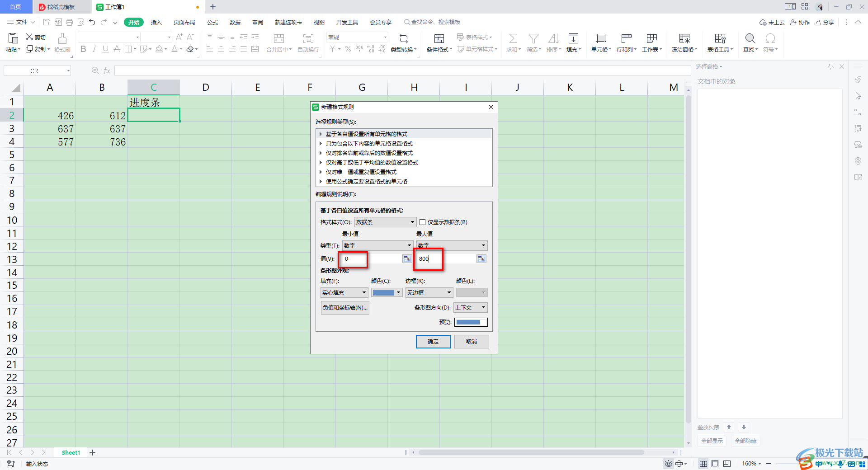Toggle Bold formatting

coord(83,49)
